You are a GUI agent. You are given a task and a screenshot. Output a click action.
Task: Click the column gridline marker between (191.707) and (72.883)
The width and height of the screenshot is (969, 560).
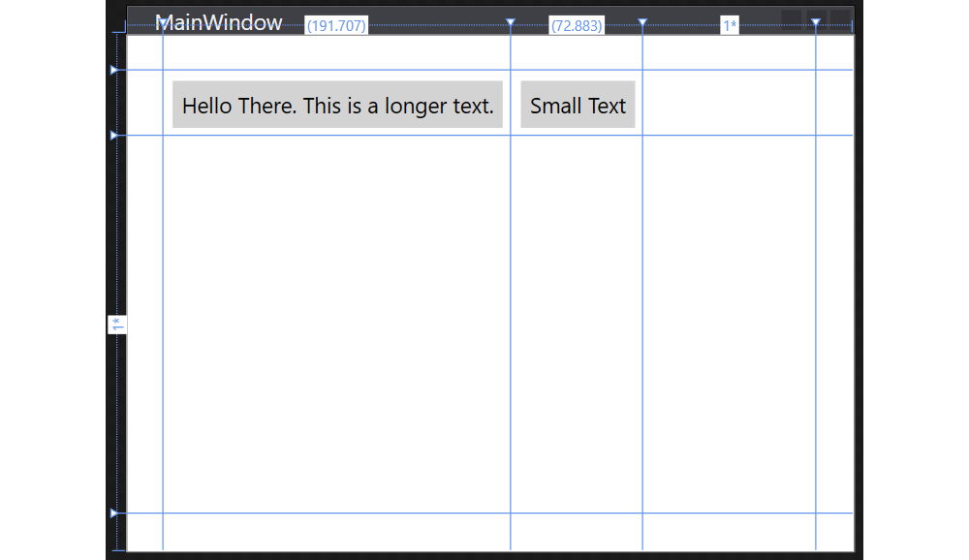[x=511, y=22]
